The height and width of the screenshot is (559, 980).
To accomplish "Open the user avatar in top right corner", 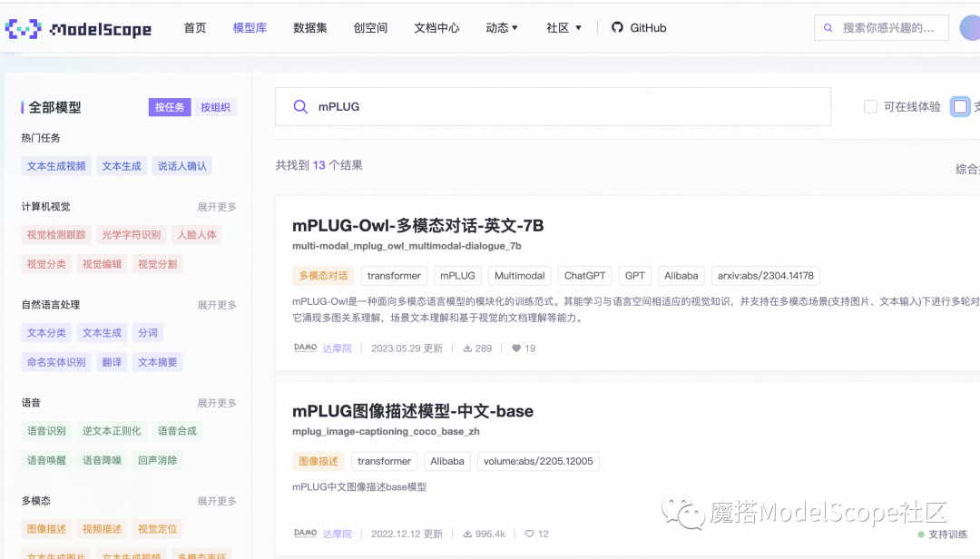I will pyautogui.click(x=972, y=27).
